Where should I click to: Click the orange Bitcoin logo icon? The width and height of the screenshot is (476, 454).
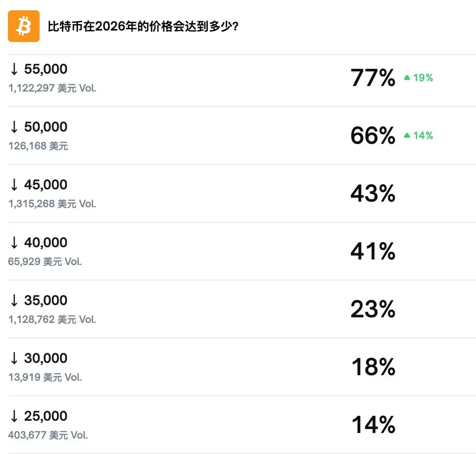(24, 26)
